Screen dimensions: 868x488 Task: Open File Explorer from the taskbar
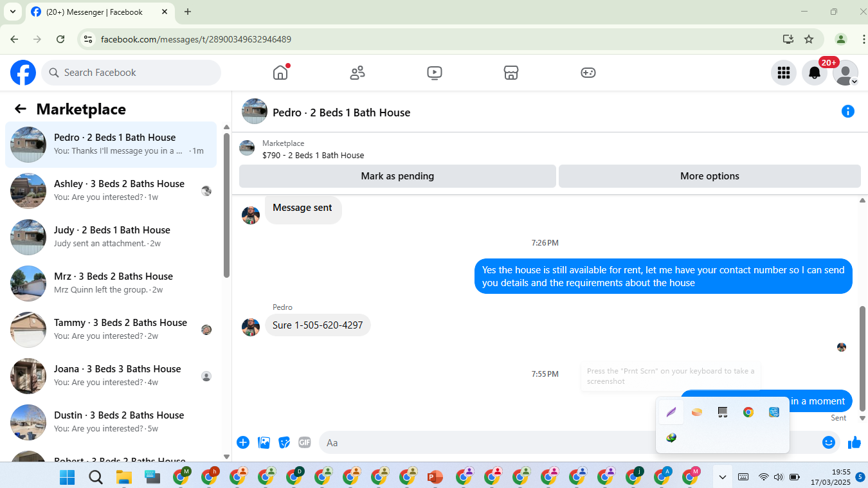[x=124, y=477]
